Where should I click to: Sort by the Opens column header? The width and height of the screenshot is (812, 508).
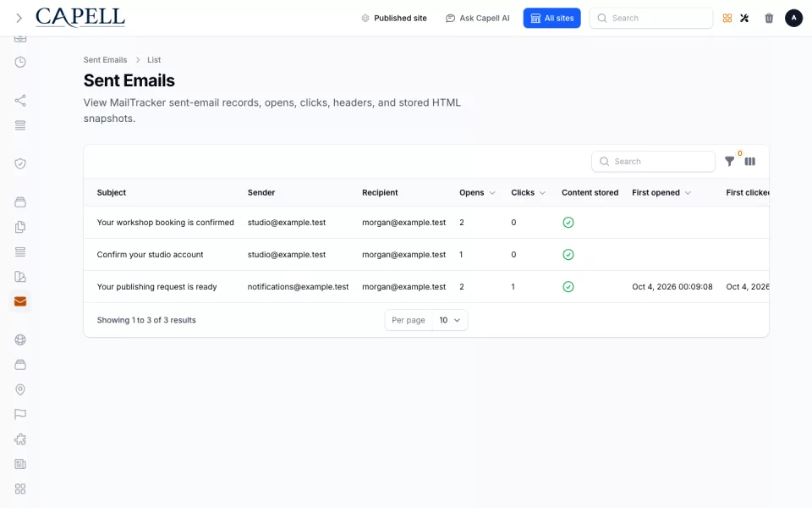pyautogui.click(x=477, y=193)
